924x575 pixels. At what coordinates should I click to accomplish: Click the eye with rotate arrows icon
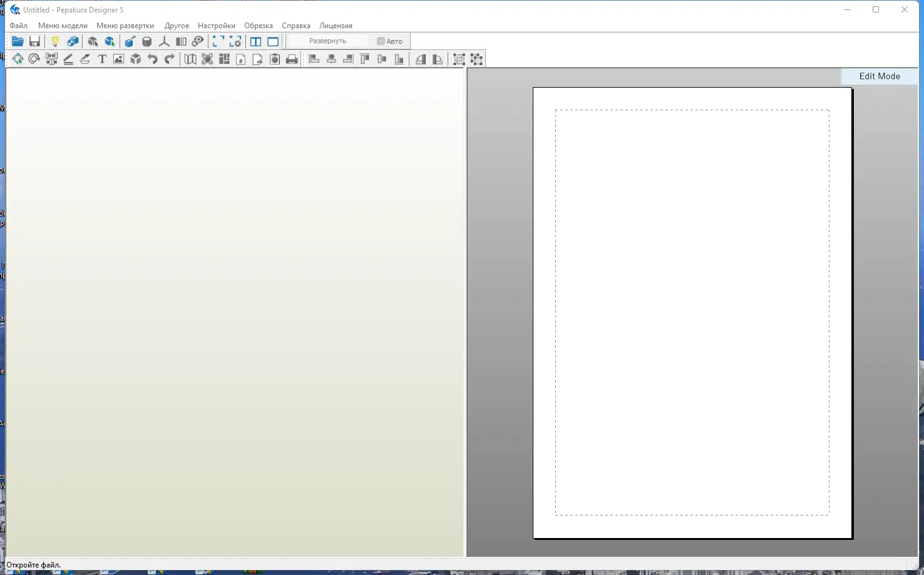(x=198, y=41)
